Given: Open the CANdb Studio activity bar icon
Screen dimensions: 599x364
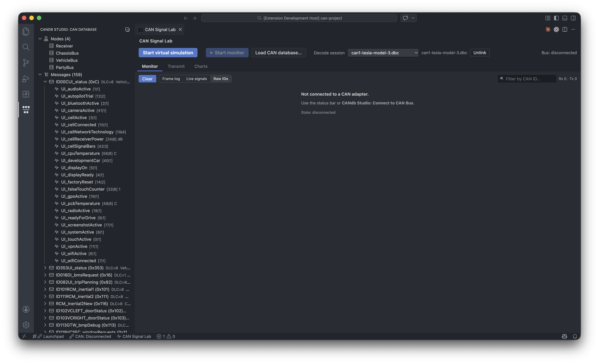Looking at the screenshot, I should [x=26, y=109].
